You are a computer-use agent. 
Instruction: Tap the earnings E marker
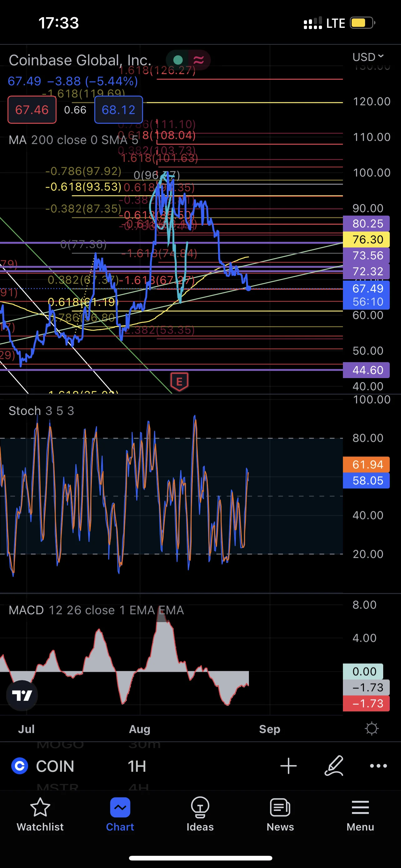[179, 382]
